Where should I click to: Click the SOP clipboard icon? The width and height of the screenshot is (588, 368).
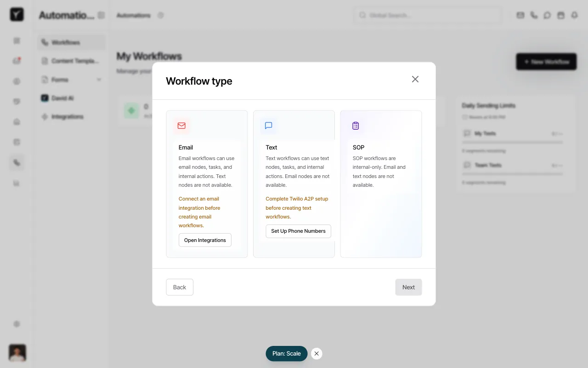356,126
